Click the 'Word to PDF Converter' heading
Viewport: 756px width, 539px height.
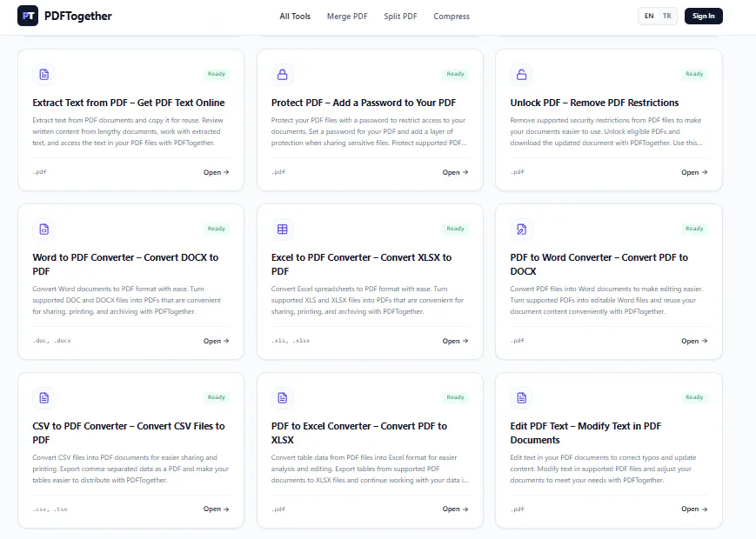pos(125,264)
